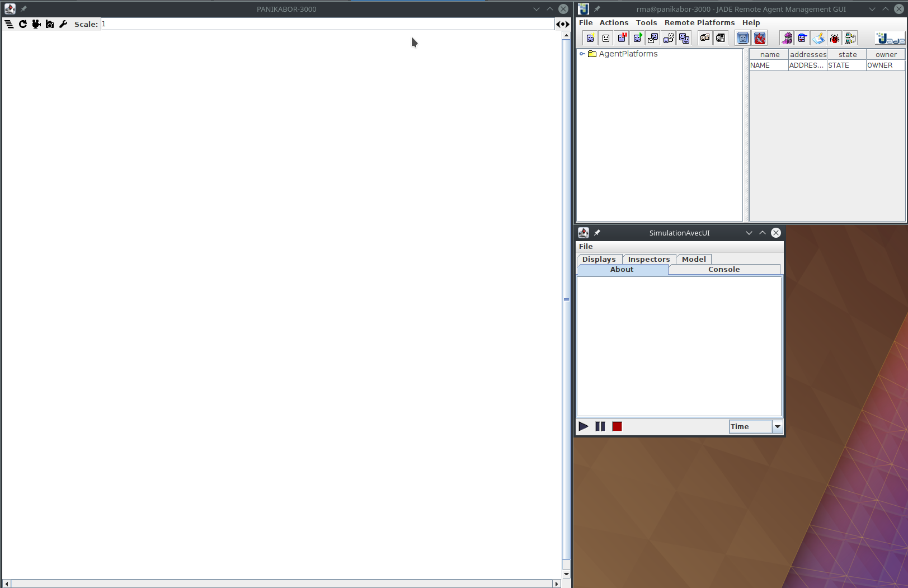Open the Actions menu
The image size is (908, 588).
click(x=614, y=23)
